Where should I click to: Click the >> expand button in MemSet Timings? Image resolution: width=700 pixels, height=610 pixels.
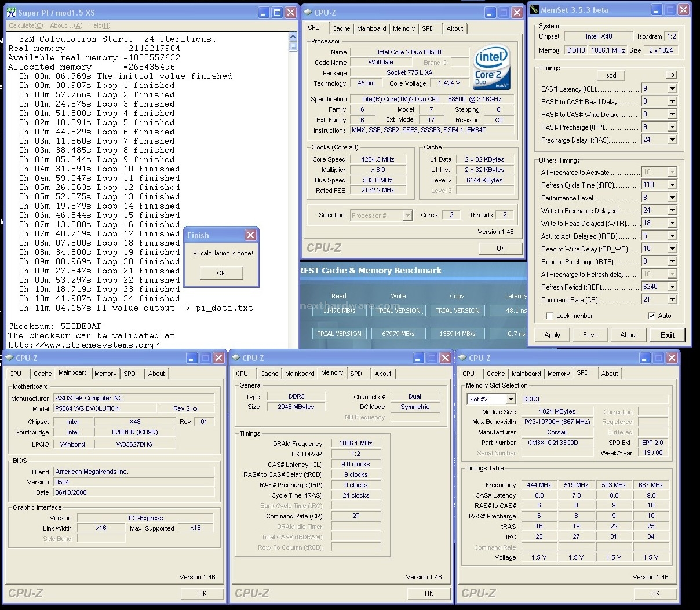coord(671,75)
